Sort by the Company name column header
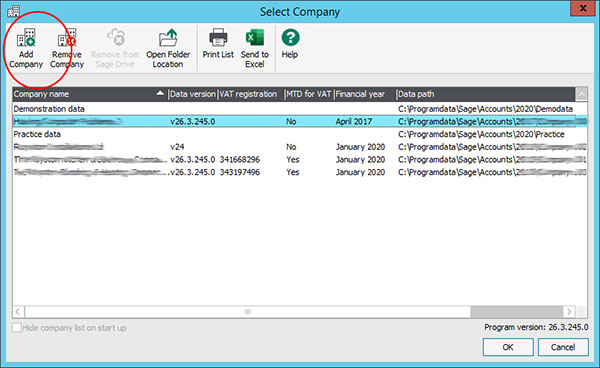The image size is (600, 368). 90,94
